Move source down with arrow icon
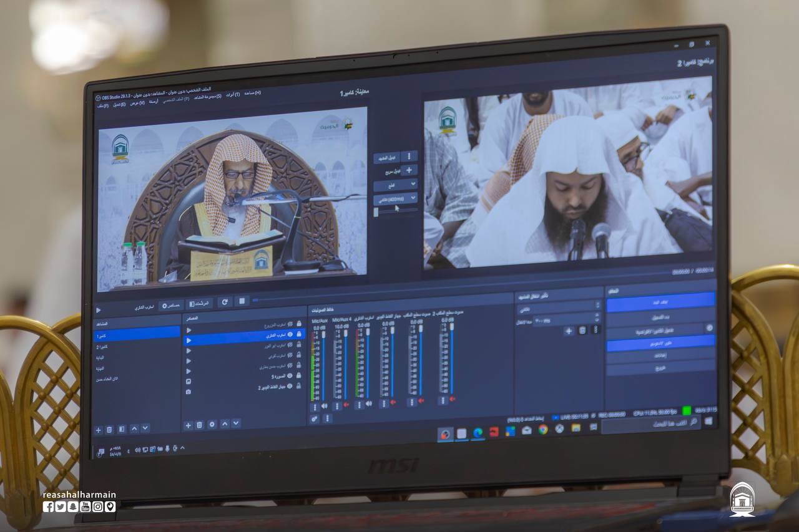Viewport: 799px width, 532px height. click(236, 423)
